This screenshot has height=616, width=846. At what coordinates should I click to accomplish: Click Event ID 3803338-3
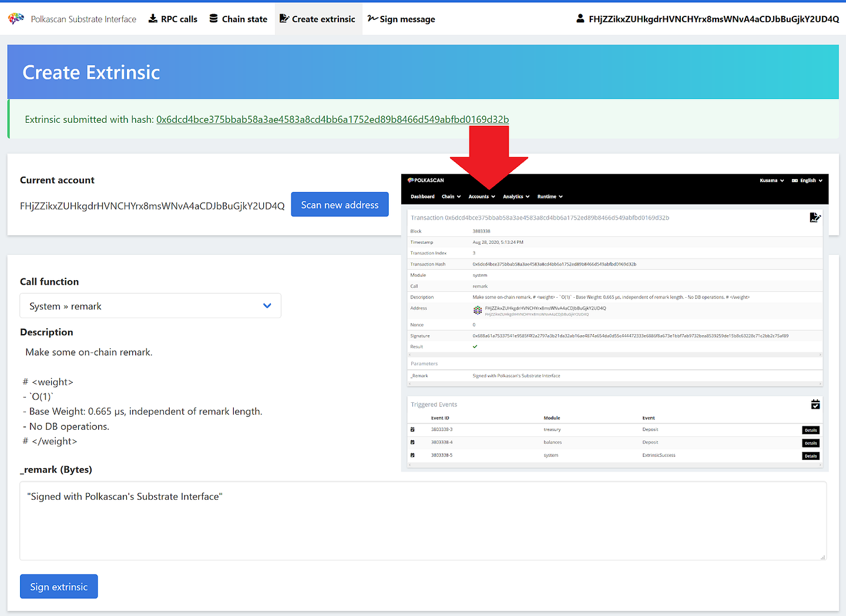[442, 429]
